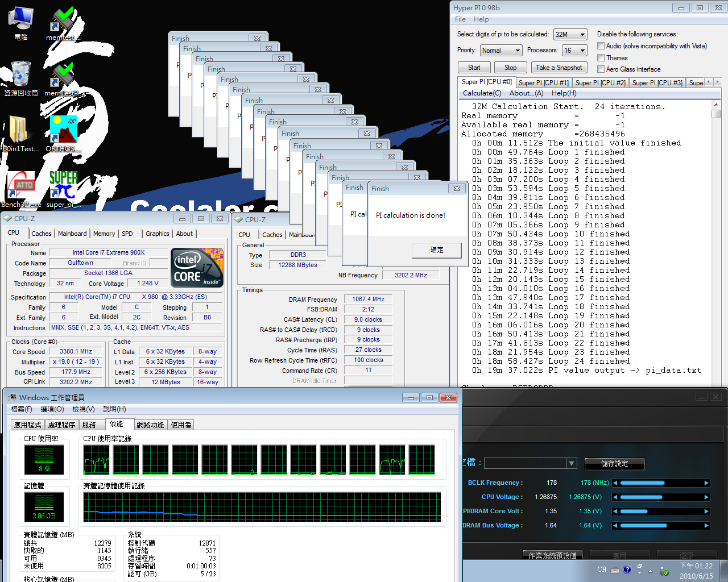728x582 pixels.
Task: Open the Help menu in Hyper PI
Action: click(x=481, y=19)
